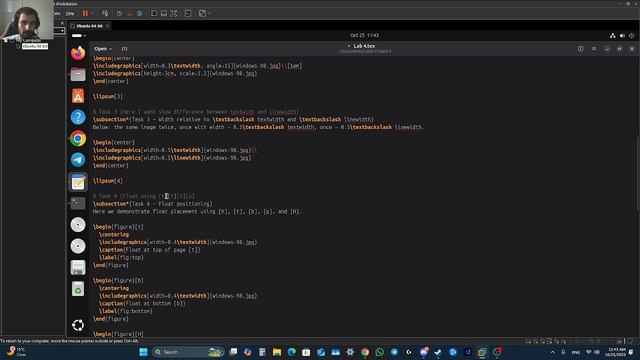Show applications via the Ubuntu logo button

pos(78,325)
